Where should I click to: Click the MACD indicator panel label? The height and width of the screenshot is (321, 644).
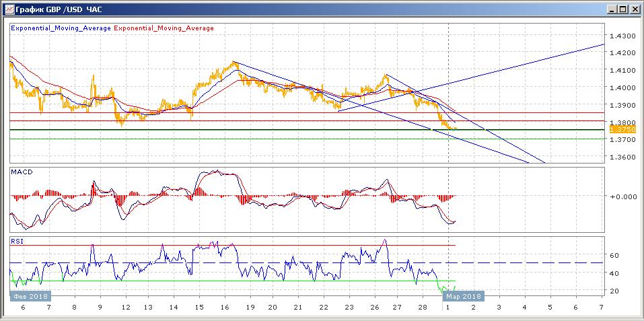[x=22, y=172]
